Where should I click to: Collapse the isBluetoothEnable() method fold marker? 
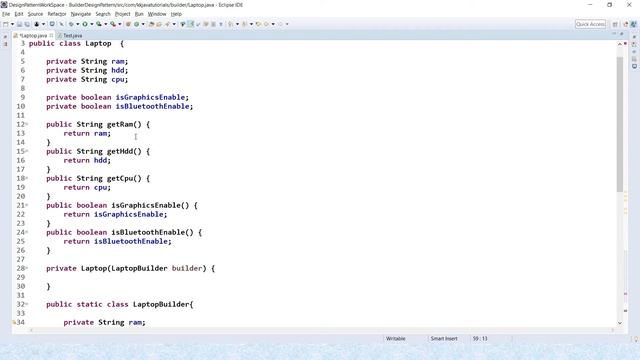27,232
